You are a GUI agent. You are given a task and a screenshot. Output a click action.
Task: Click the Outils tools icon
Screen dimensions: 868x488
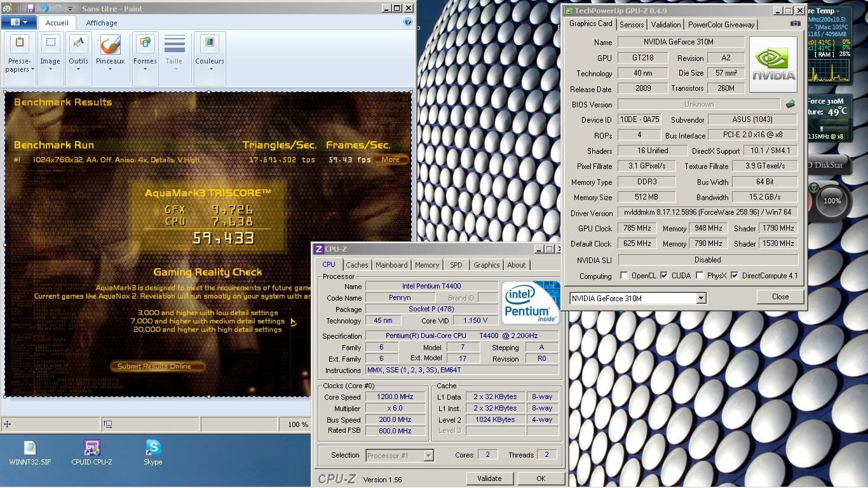[x=78, y=43]
